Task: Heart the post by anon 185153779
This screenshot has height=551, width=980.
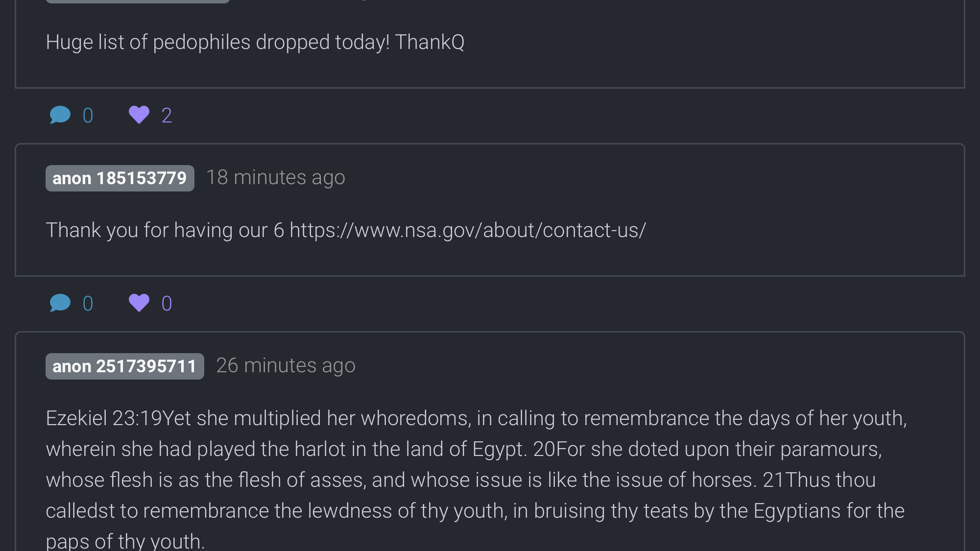Action: tap(139, 303)
